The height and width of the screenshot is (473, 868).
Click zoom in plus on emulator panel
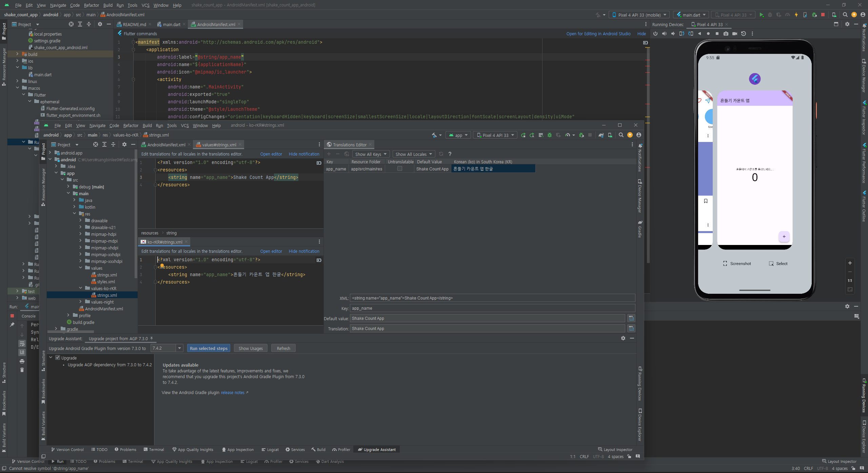[x=850, y=263]
